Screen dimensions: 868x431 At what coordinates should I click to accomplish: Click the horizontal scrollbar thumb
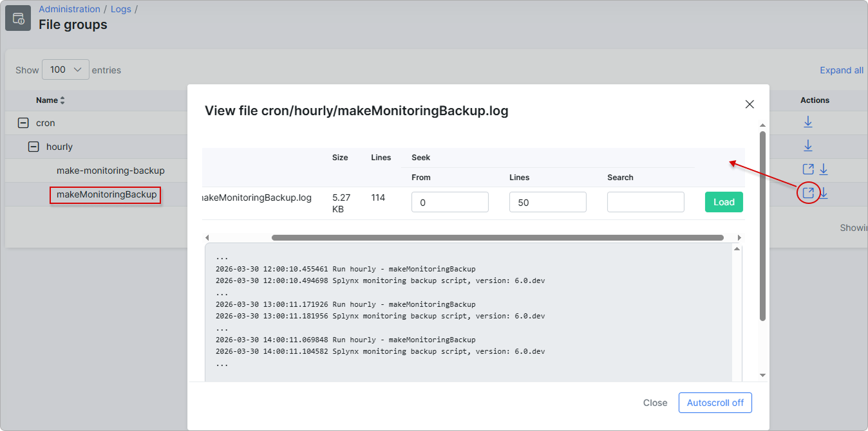tap(498, 238)
